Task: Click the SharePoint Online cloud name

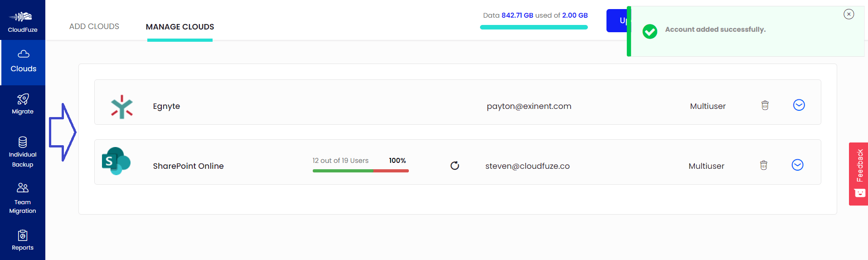Action: (188, 166)
